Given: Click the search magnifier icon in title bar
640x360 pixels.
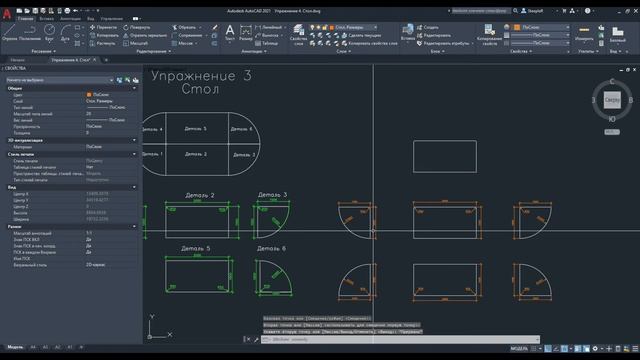Looking at the screenshot, I should coord(516,11).
